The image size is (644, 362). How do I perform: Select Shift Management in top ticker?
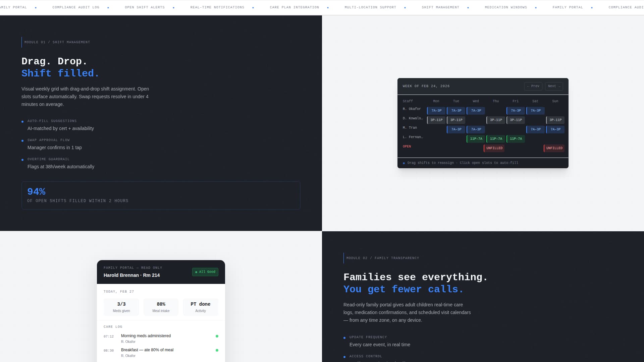[440, 7]
